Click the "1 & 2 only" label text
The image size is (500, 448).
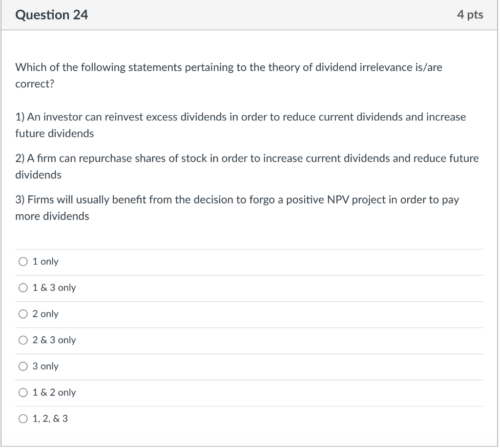pos(54,392)
